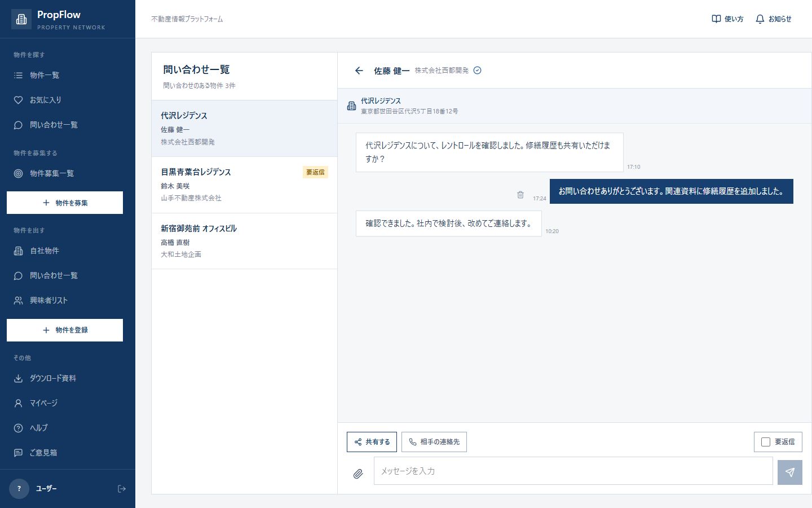Click the paperclip attach file icon
This screenshot has height=508, width=812.
[x=358, y=474]
